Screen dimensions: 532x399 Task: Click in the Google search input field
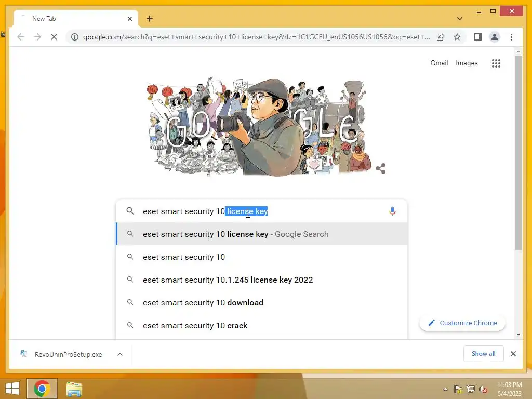point(261,211)
